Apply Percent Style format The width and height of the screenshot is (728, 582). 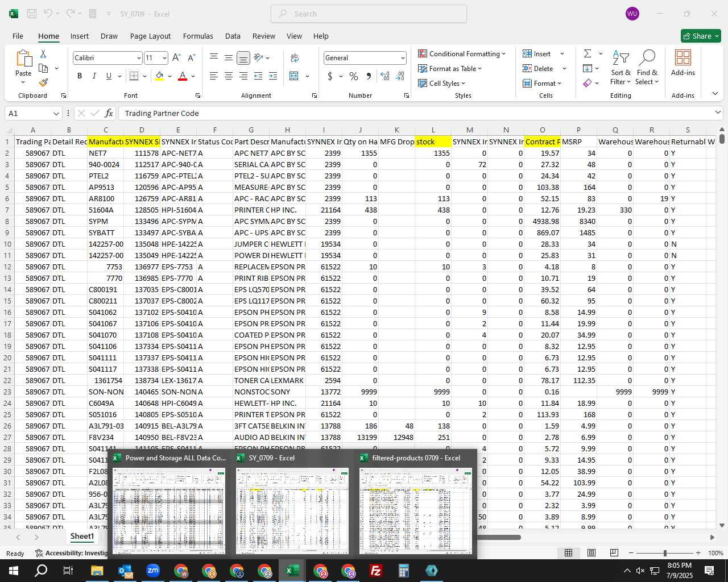[354, 76]
